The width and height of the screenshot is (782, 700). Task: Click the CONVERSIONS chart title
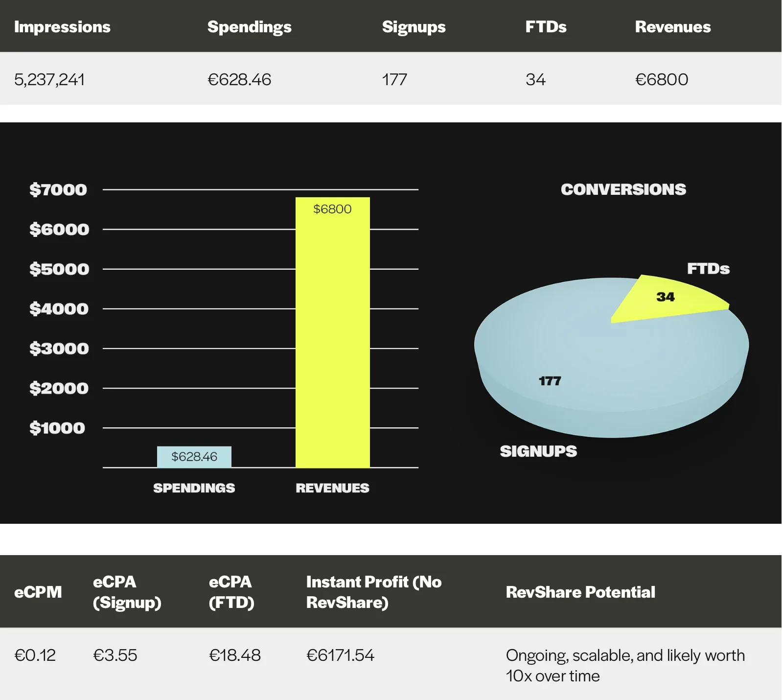(x=623, y=189)
